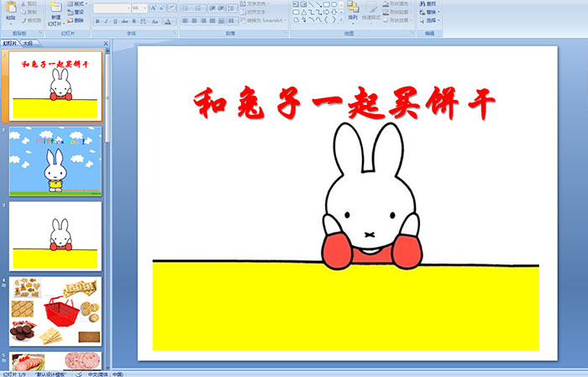Image resolution: width=588 pixels, height=377 pixels.
Task: Open the font name dropdown
Action: coord(129,8)
